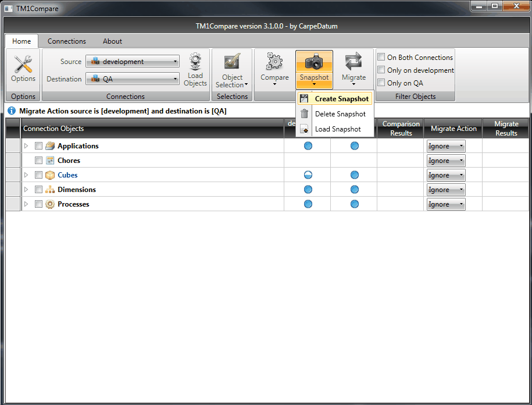Click the Chores calendar icon
Screen dimensions: 532x405
pyautogui.click(x=50, y=161)
